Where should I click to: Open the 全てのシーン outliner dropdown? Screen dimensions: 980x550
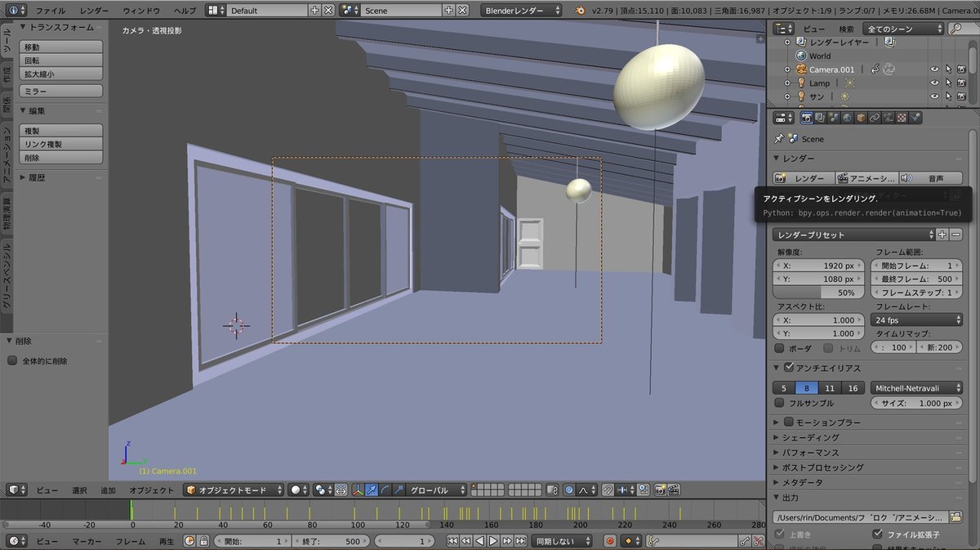[905, 29]
